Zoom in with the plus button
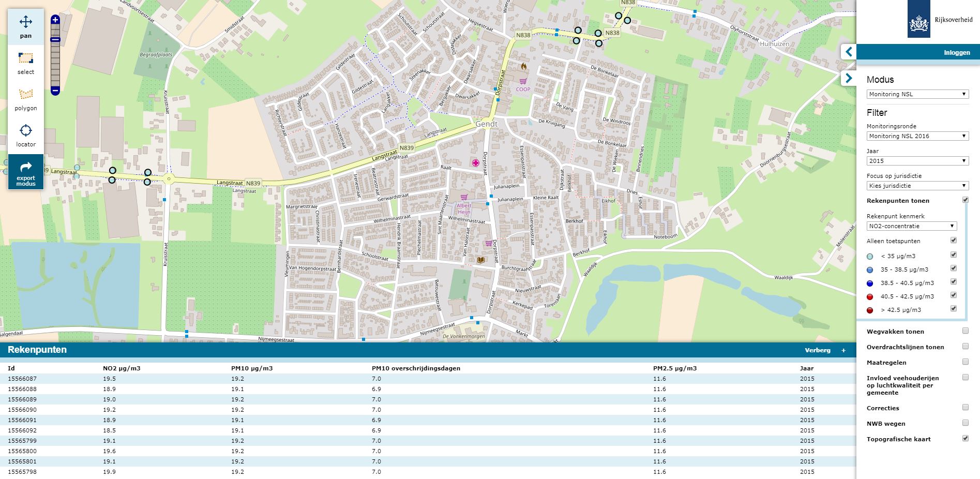 click(55, 20)
